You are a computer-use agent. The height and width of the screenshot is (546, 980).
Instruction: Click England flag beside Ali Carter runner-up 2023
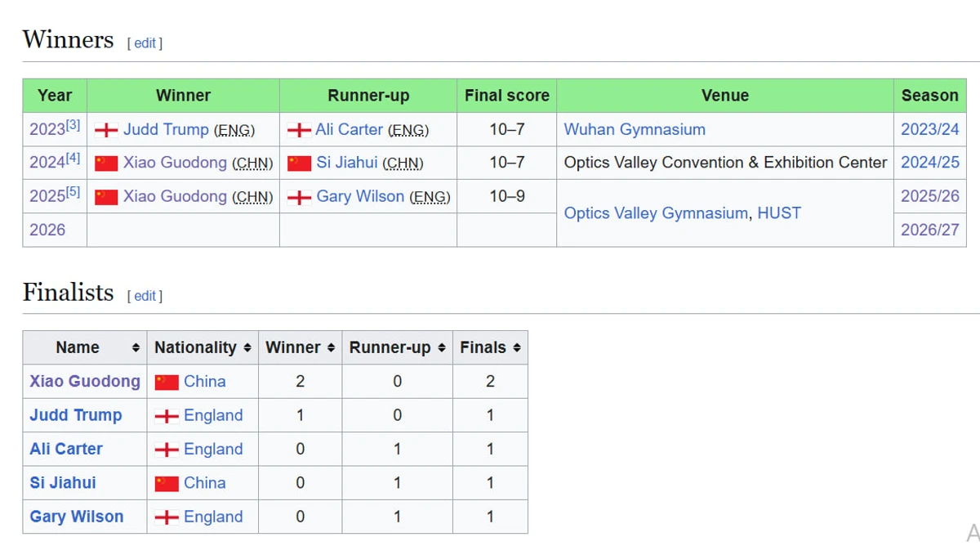tap(300, 129)
